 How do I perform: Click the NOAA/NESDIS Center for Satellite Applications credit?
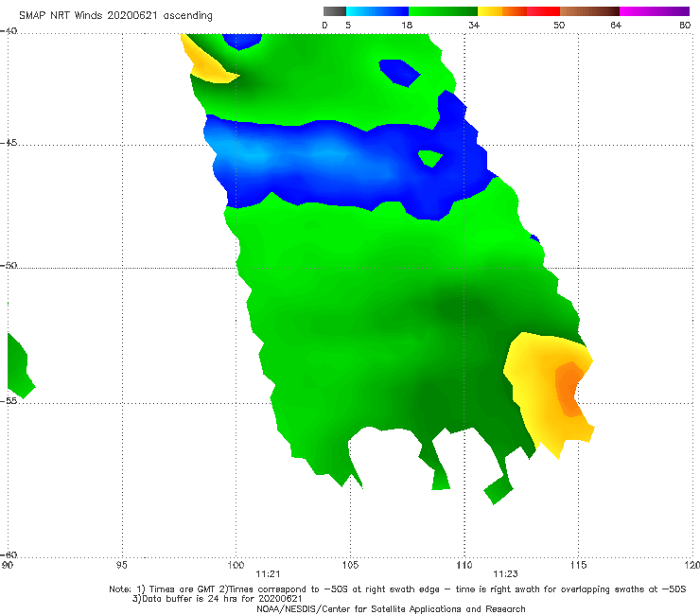pyautogui.click(x=391, y=608)
